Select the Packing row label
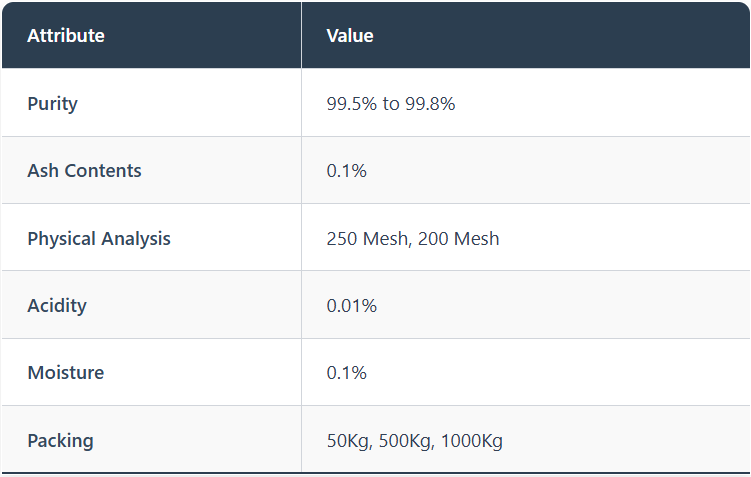751x477 pixels. [60, 440]
